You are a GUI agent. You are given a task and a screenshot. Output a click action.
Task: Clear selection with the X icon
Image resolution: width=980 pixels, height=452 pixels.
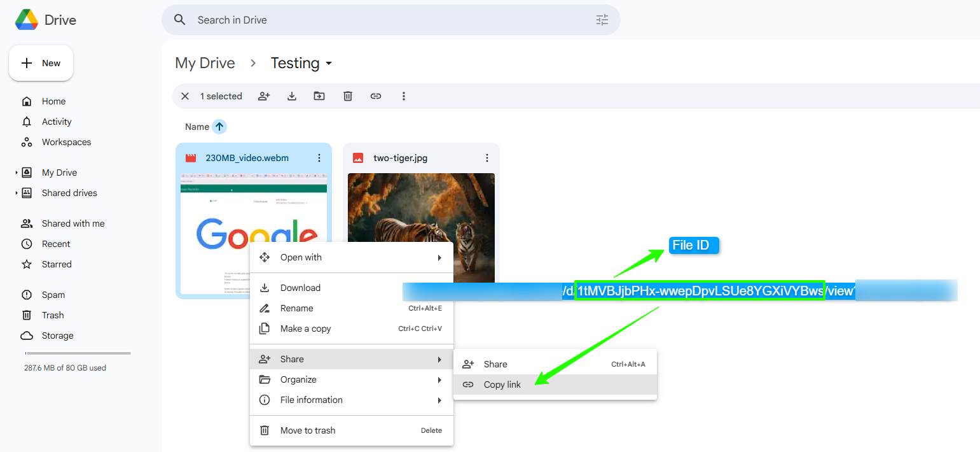point(185,96)
